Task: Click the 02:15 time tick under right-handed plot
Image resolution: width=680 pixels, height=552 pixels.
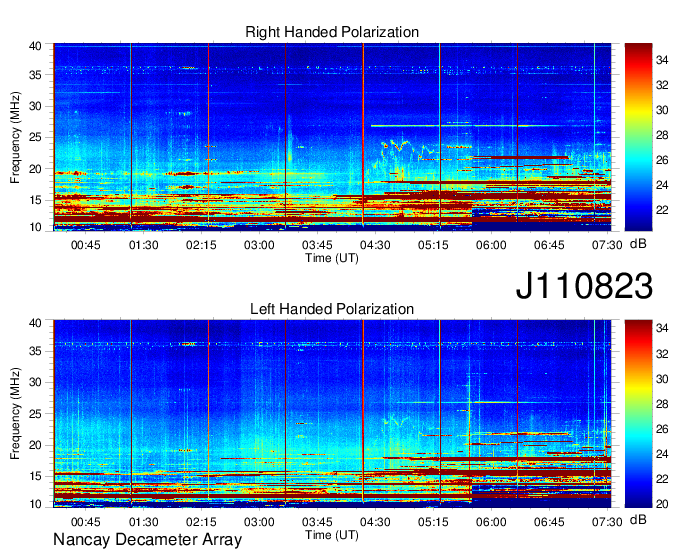Action: coord(201,245)
